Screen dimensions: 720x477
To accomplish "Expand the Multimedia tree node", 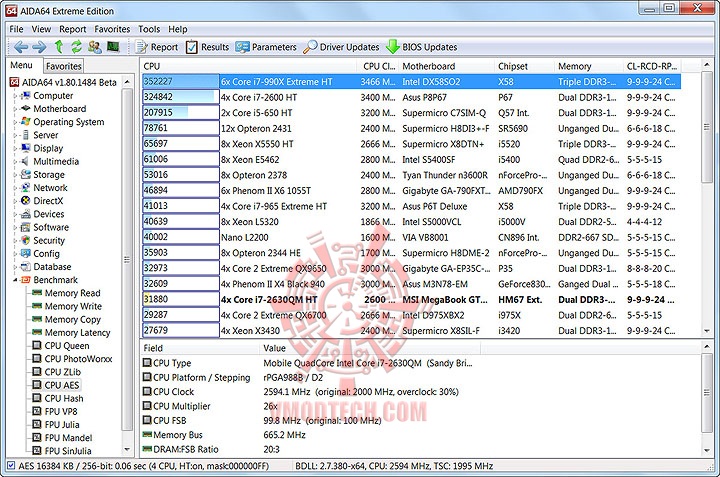I will [x=15, y=162].
